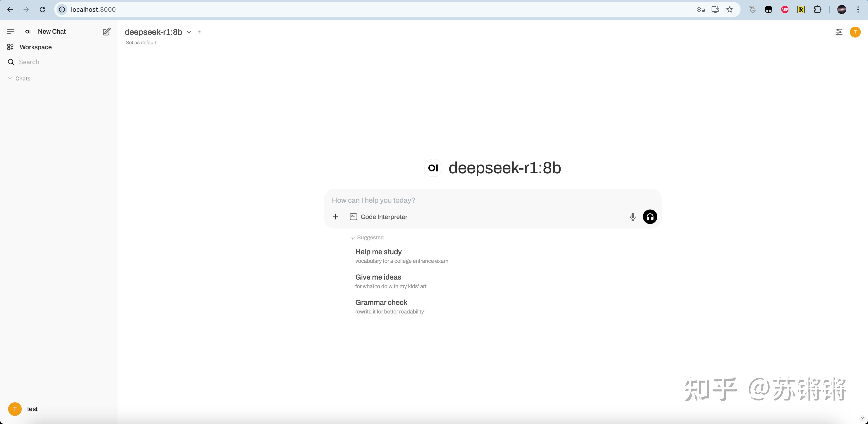This screenshot has width=868, height=424.
Task: Start a voice call with the headphones icon
Action: (650, 217)
